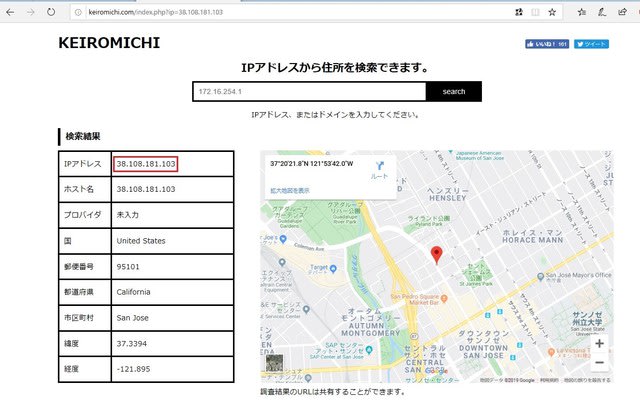Click the Twitter tweet button
640x400 pixels.
(x=591, y=44)
